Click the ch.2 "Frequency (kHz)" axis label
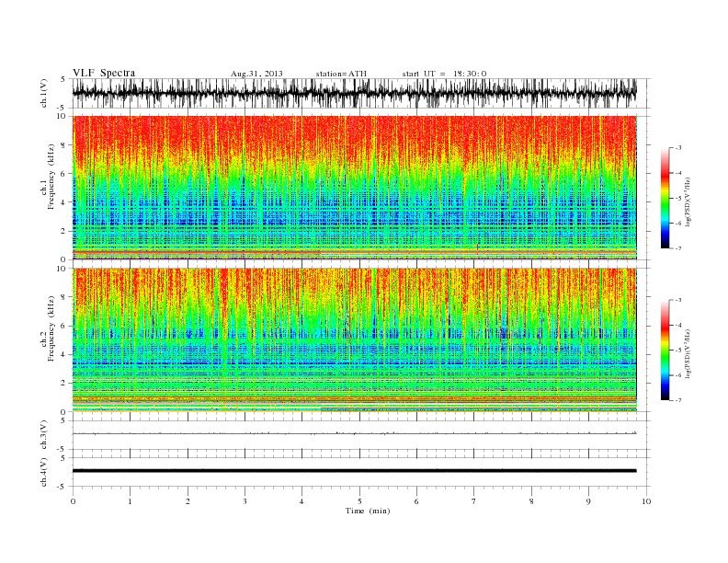 click(x=51, y=329)
